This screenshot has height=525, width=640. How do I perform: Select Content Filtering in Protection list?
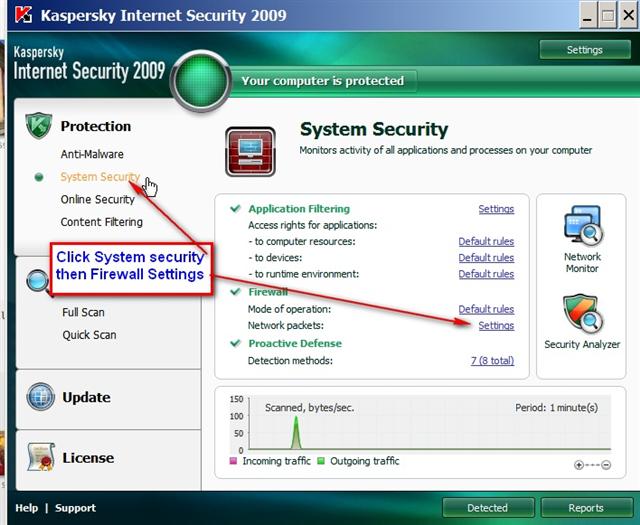(102, 222)
